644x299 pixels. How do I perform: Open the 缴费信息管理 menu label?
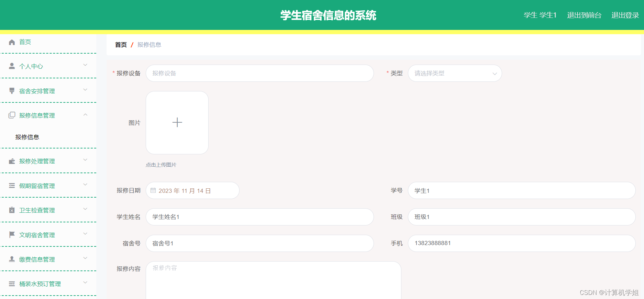37,259
